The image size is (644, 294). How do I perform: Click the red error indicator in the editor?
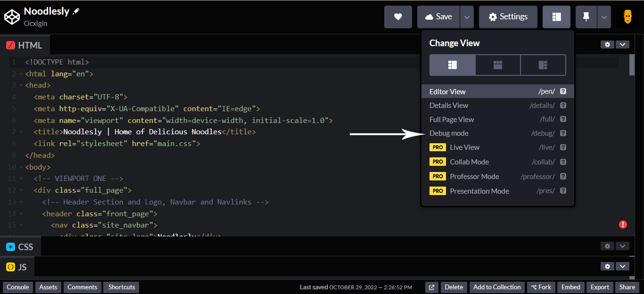coord(623,225)
